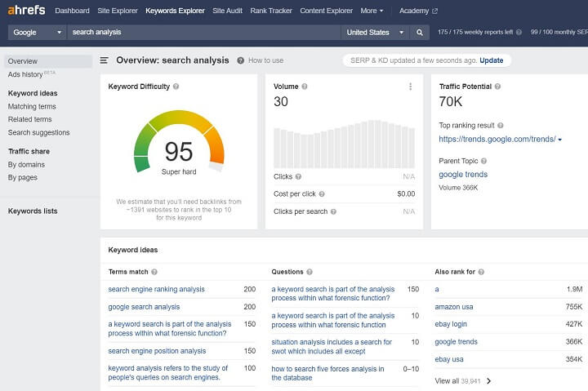This screenshot has height=391, width=588.
Task: Open the Google search engine dropdown
Action: [x=37, y=32]
